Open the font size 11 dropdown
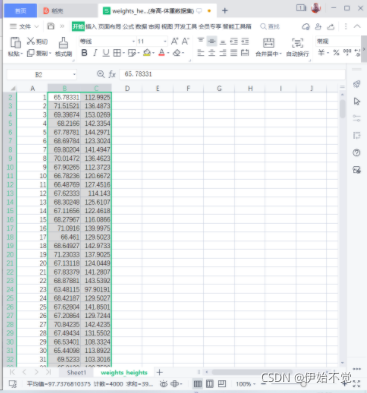This screenshot has width=367, height=393. [165, 41]
